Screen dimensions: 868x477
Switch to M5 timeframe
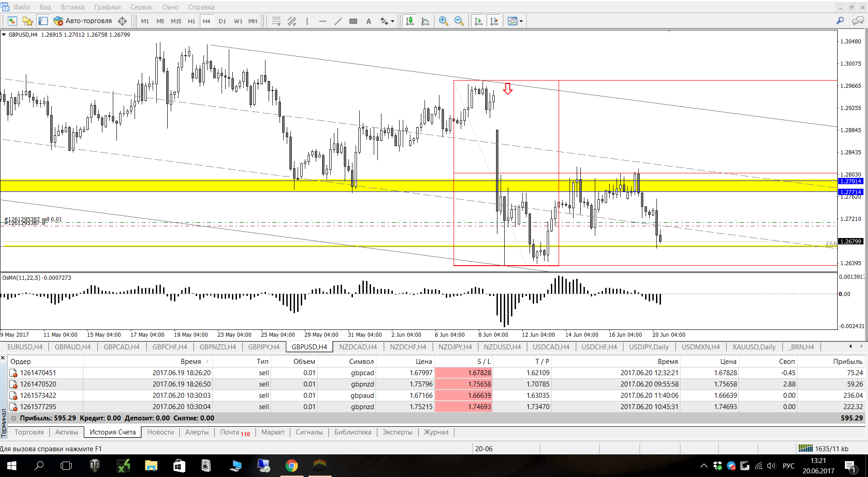pos(160,21)
